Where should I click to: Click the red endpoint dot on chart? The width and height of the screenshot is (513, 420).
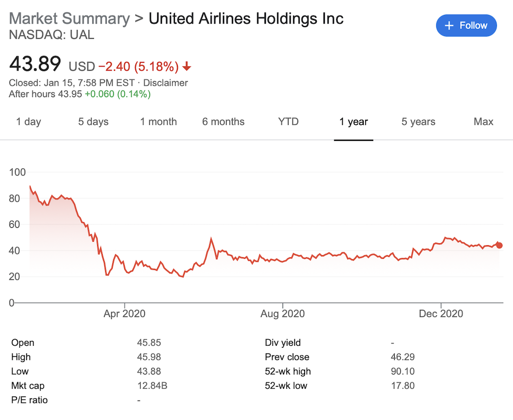pos(499,245)
